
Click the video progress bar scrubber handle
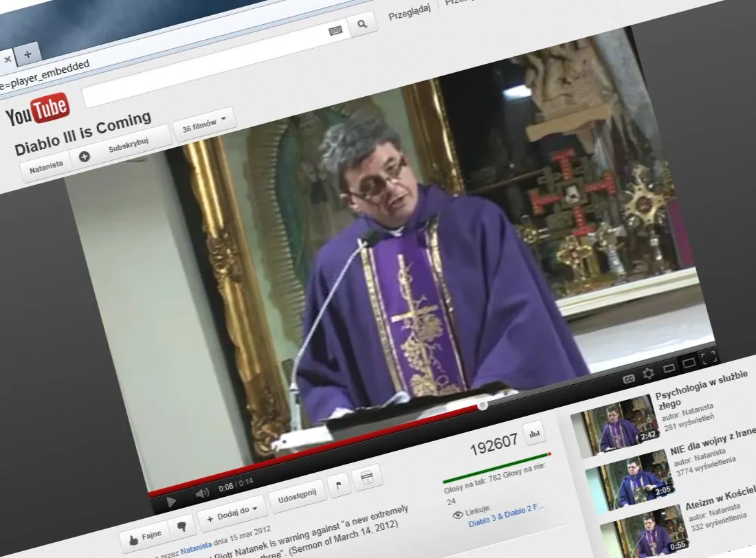[482, 405]
